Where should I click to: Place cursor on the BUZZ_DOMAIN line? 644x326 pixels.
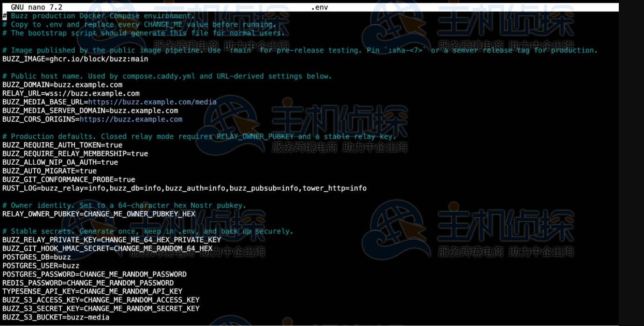[x=63, y=85]
